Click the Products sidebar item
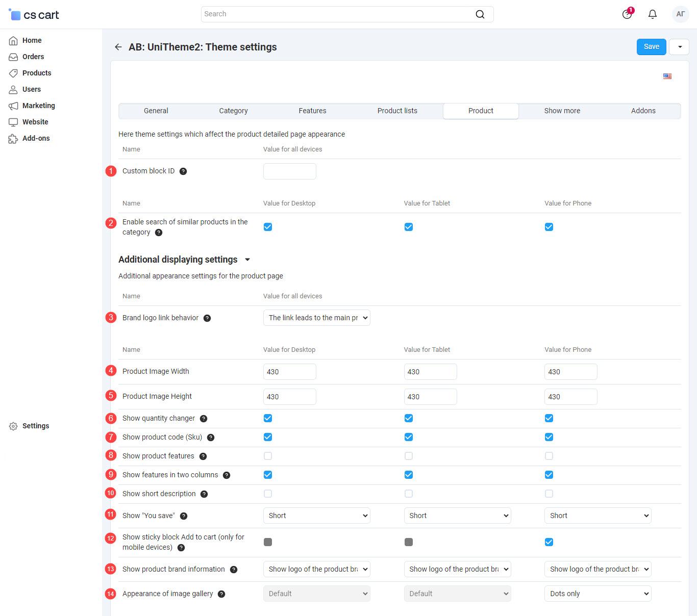 (37, 73)
